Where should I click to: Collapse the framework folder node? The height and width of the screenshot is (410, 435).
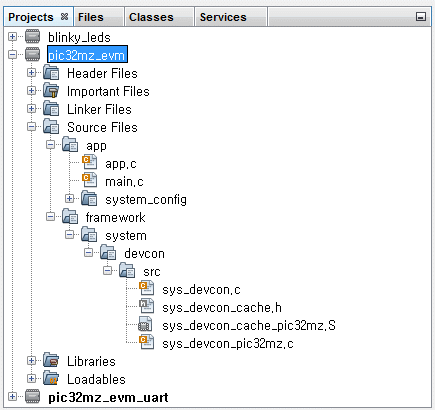[x=50, y=216]
